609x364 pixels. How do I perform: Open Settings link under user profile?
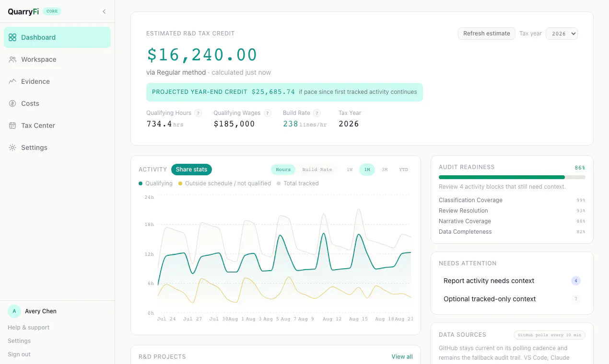coord(19,341)
